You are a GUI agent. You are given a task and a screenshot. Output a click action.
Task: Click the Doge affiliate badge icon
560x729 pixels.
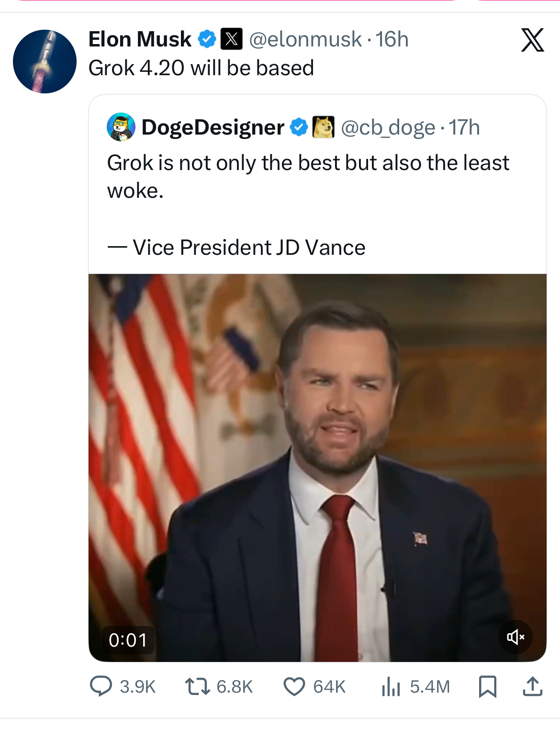click(323, 127)
